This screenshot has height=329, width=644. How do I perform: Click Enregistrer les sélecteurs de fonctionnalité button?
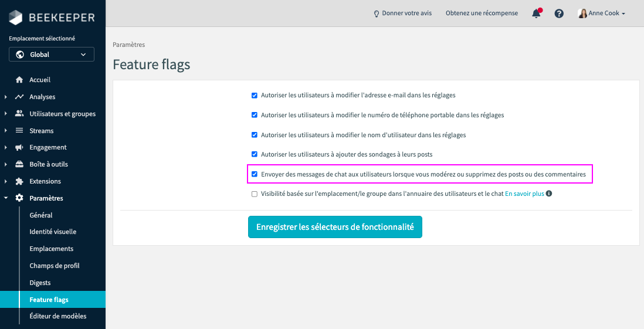pyautogui.click(x=335, y=227)
